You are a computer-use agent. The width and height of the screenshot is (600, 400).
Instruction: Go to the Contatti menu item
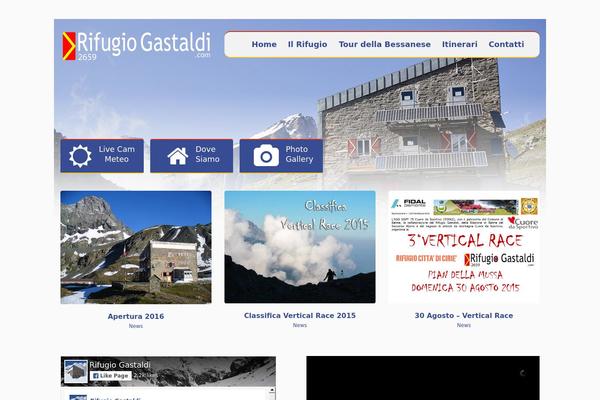coord(506,44)
